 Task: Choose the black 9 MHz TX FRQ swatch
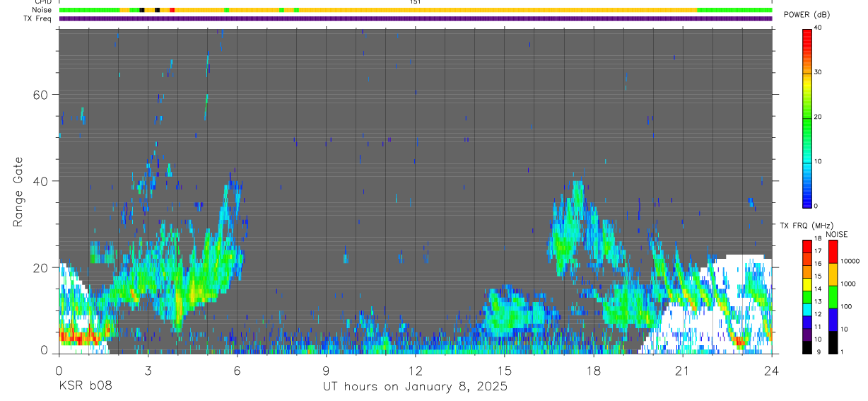[x=807, y=349]
